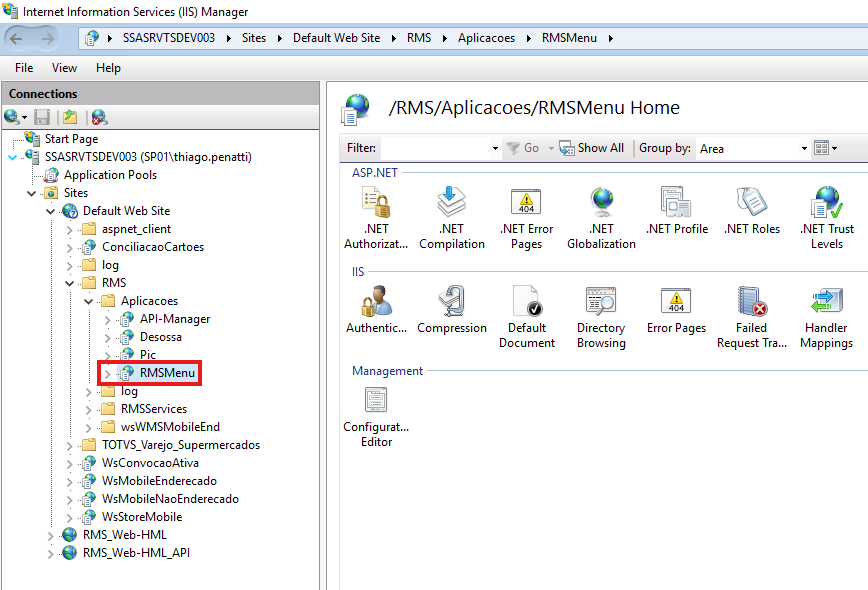The width and height of the screenshot is (868, 590).
Task: Click globe icon at breadcrumb start
Action: pyautogui.click(x=92, y=38)
